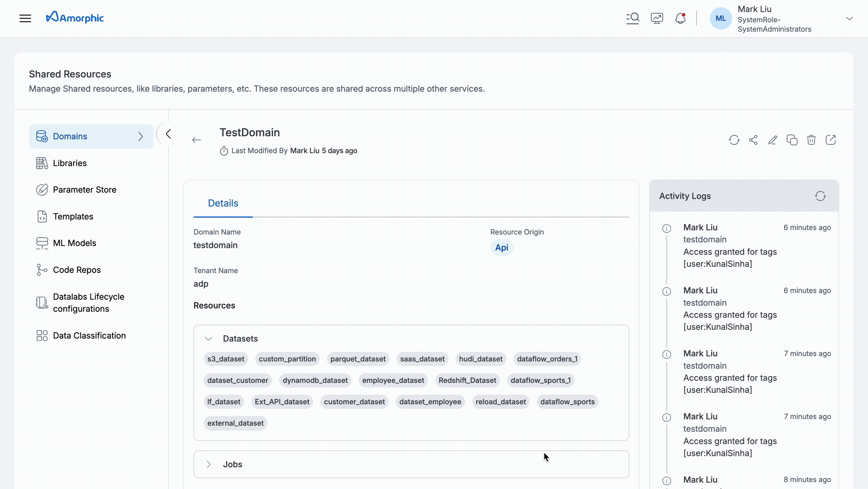Open the Libraries section
This screenshot has height=489, width=868.
pyautogui.click(x=70, y=163)
